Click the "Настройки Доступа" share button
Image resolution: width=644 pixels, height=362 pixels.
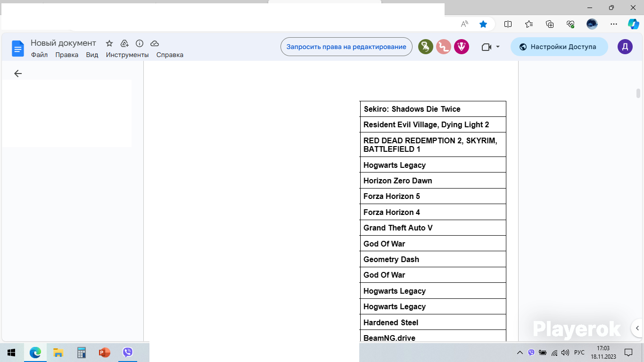pyautogui.click(x=559, y=47)
